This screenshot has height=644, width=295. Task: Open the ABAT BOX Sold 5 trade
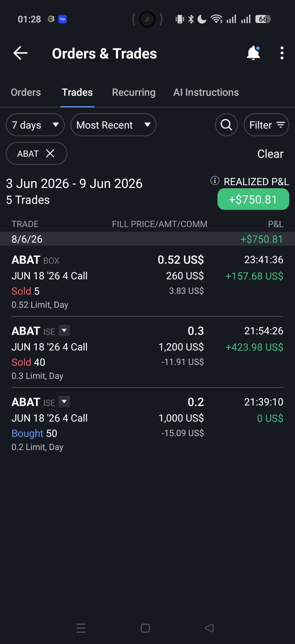(x=147, y=281)
